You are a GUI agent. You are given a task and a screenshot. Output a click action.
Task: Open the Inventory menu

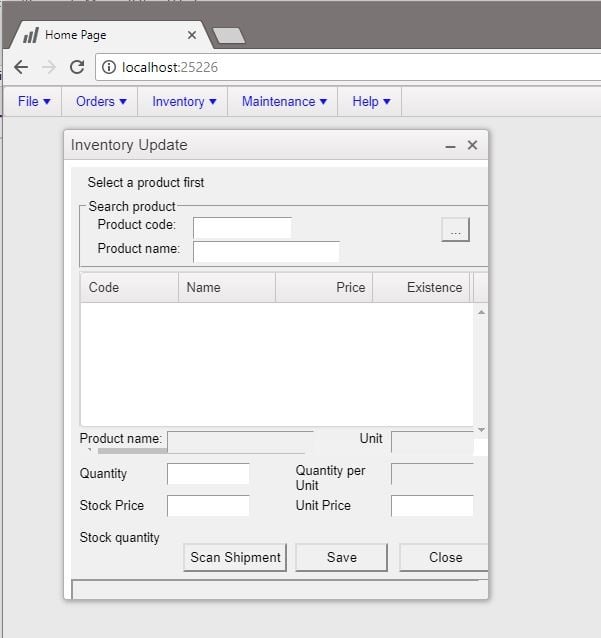pos(184,101)
